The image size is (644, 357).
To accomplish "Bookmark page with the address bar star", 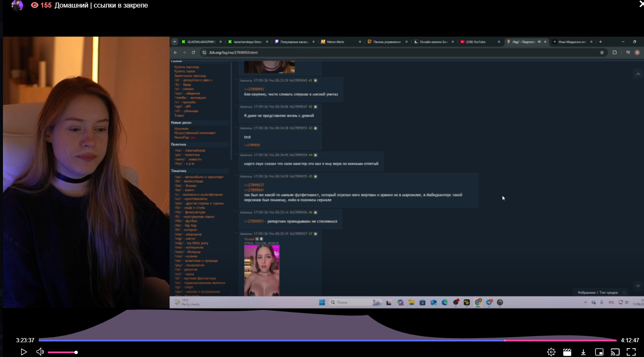I will pyautogui.click(x=602, y=53).
